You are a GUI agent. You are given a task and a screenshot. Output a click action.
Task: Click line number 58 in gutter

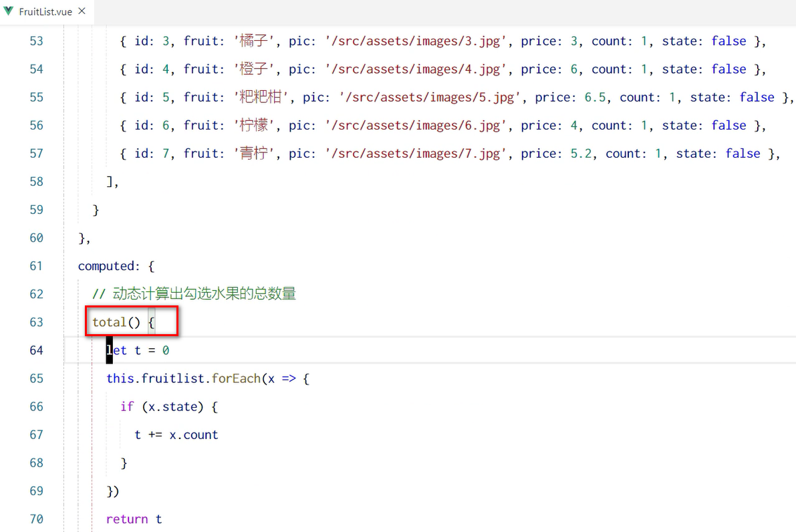click(x=37, y=182)
